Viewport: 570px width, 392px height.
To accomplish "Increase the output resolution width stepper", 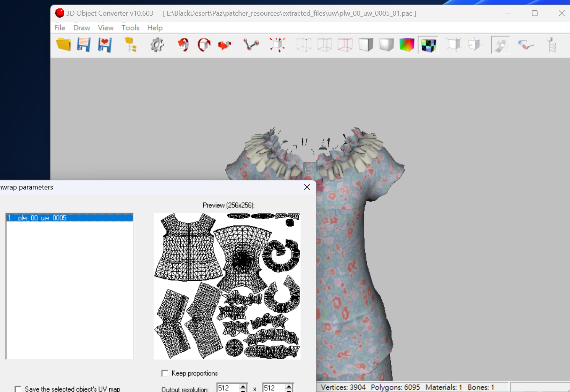I will (x=243, y=386).
